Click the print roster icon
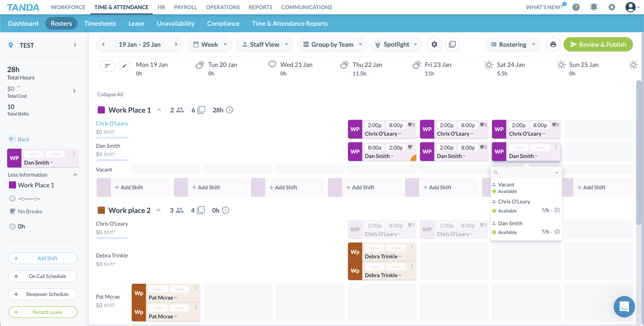Viewport: 644px width, 326px height. point(553,44)
